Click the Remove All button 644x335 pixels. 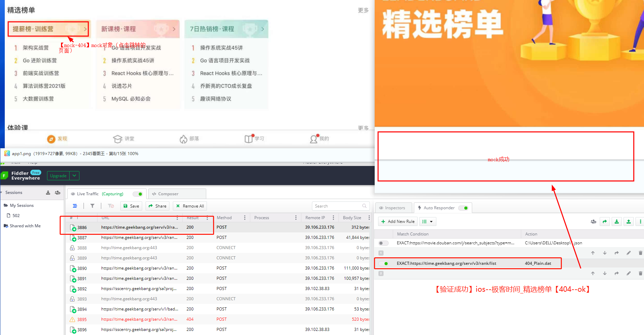(x=190, y=206)
